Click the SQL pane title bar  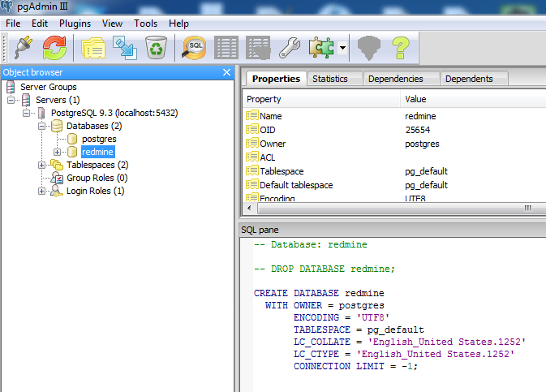tap(393, 230)
